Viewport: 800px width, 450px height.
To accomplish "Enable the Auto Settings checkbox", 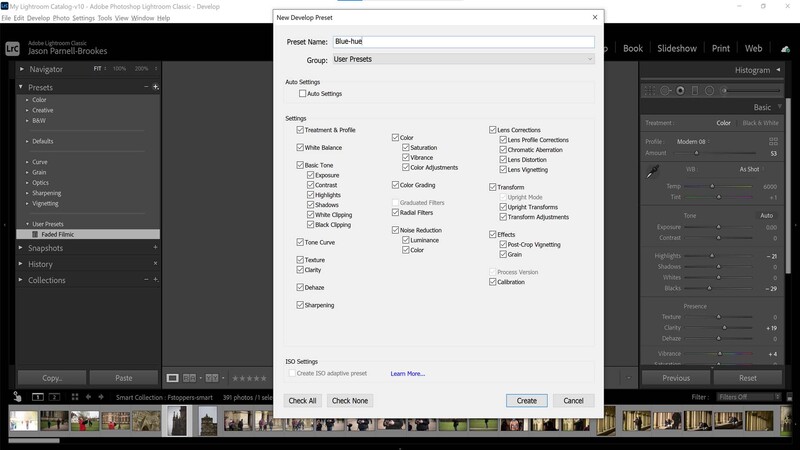I will [x=303, y=93].
